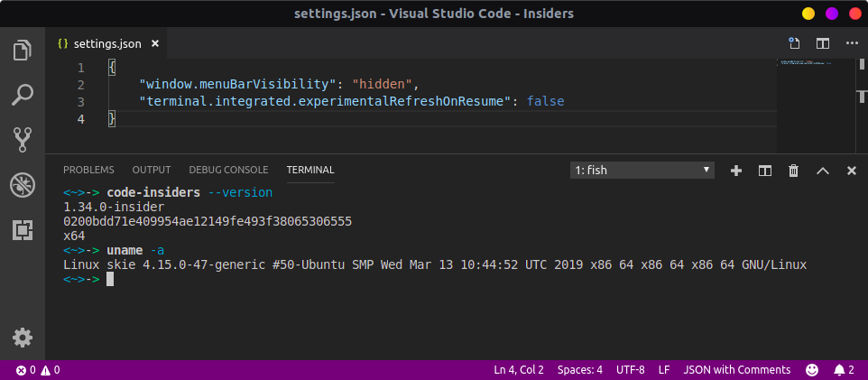The width and height of the screenshot is (868, 380).
Task: Click the terminal prompt cursor
Action: pyautogui.click(x=110, y=279)
